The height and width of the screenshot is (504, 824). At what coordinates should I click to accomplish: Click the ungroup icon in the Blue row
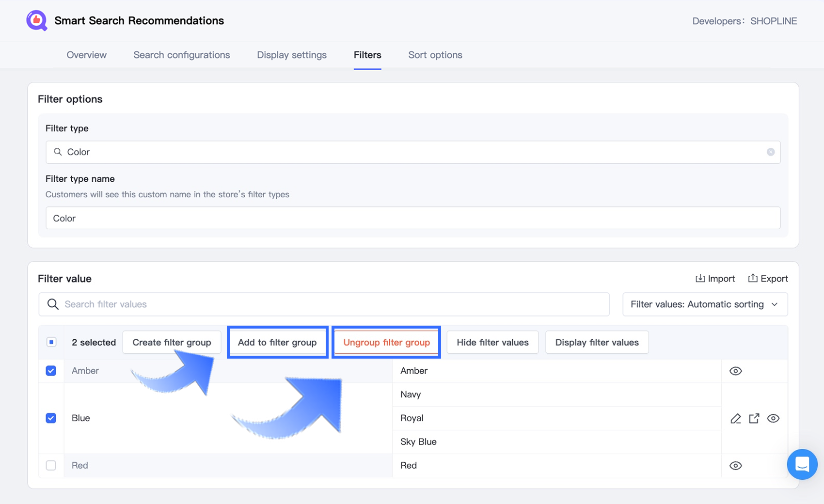point(754,419)
